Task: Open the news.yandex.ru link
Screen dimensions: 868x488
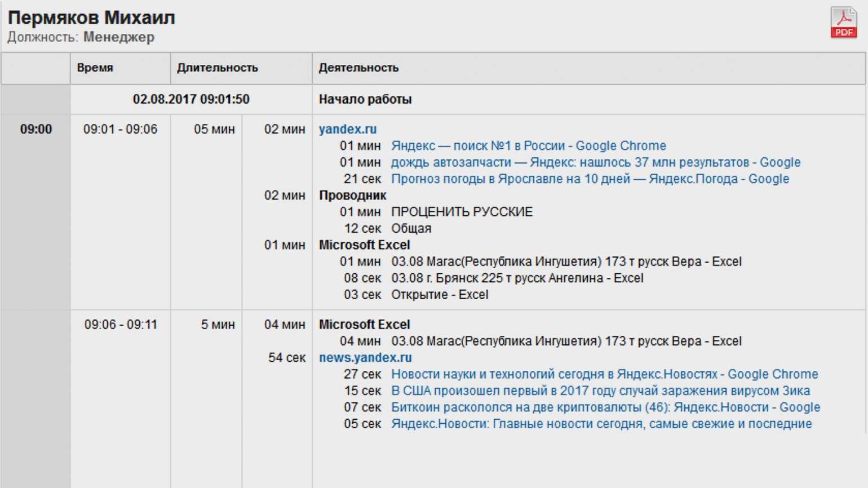Action: click(365, 358)
